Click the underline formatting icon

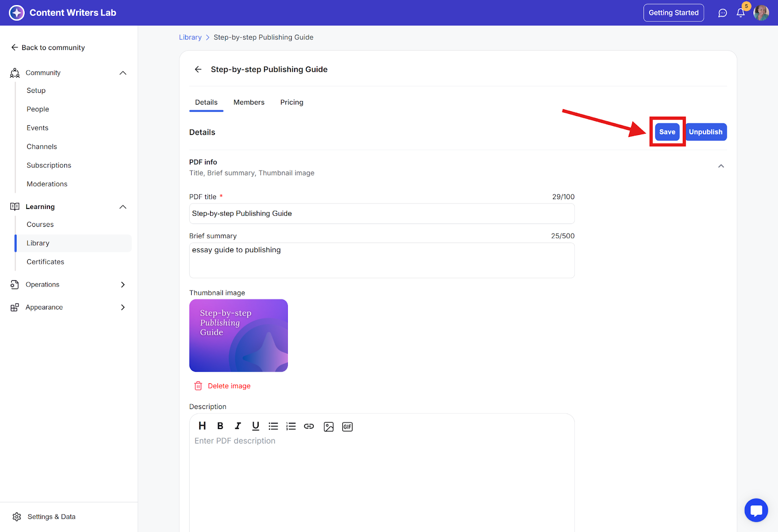tap(255, 426)
